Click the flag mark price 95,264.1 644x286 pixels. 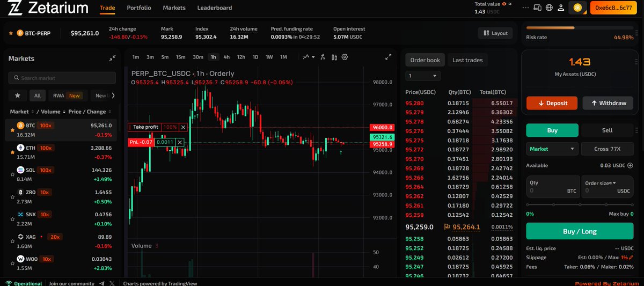pyautogui.click(x=462, y=227)
